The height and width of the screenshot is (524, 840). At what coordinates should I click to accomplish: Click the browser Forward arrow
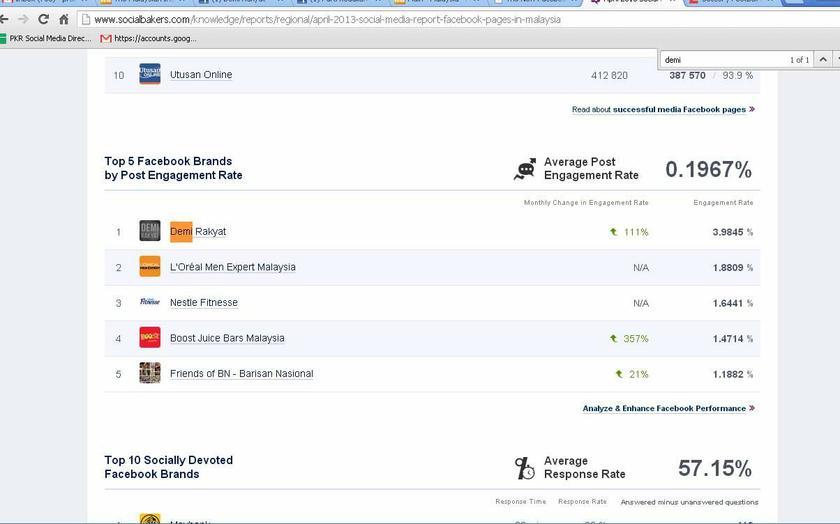pos(23,19)
